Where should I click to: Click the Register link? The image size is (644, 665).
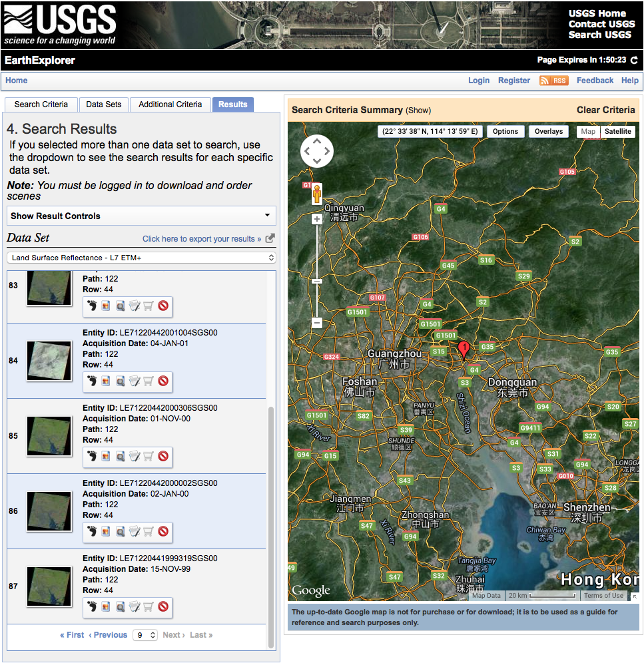pos(513,81)
